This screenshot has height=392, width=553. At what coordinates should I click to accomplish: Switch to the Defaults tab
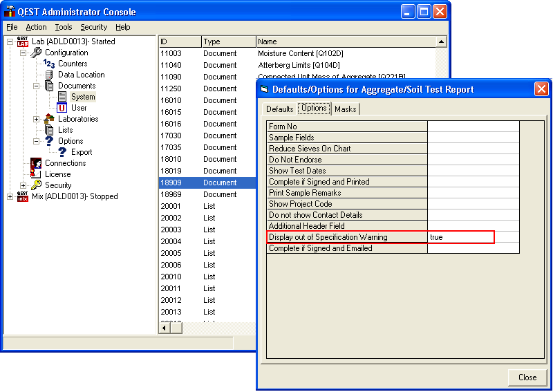pos(280,109)
